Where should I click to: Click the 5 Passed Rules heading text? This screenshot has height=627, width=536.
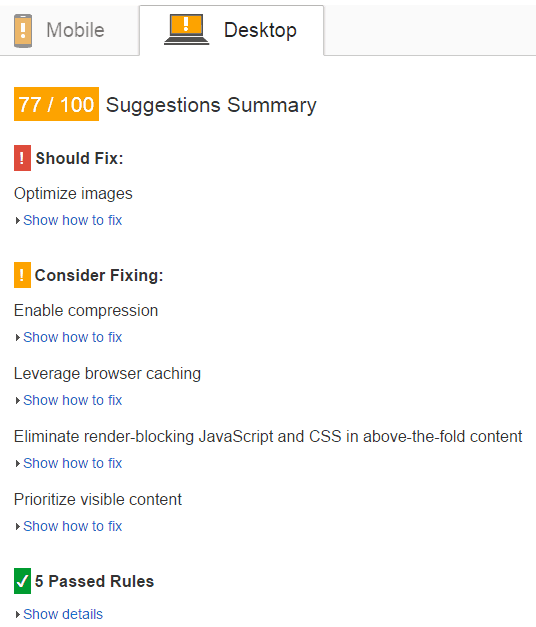94,581
